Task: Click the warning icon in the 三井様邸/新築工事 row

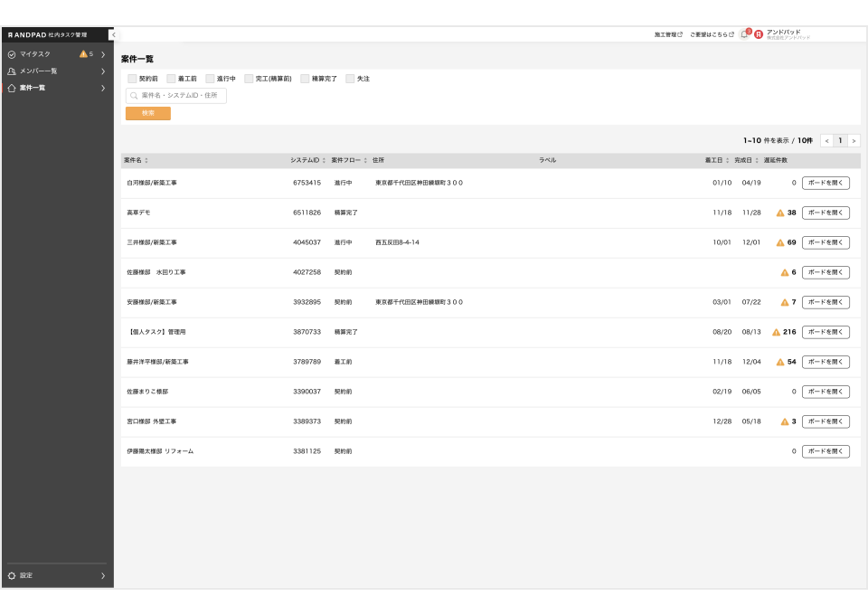Action: click(780, 242)
